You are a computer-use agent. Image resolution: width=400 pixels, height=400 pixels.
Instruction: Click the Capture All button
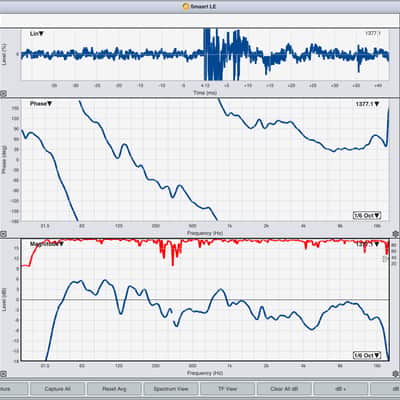point(57,389)
